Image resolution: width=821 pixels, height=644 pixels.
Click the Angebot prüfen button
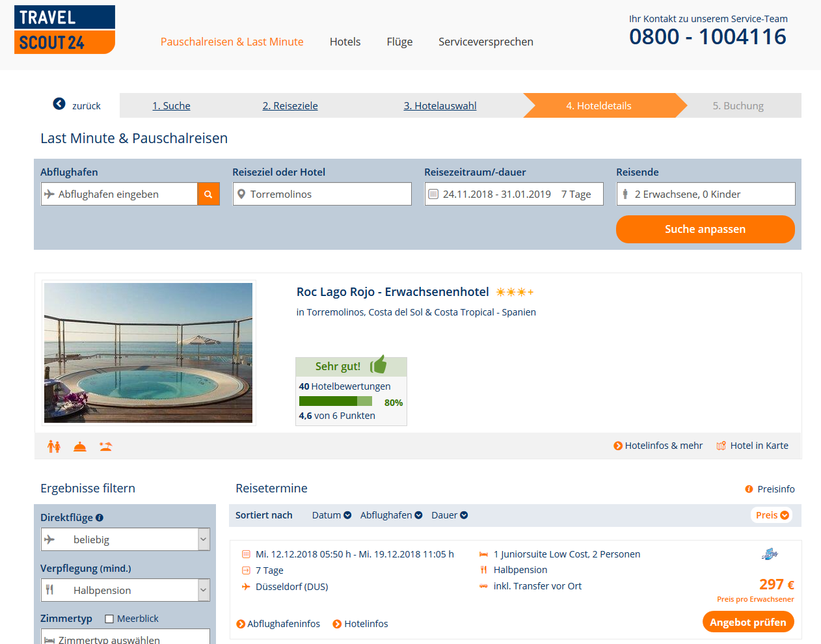tap(748, 622)
